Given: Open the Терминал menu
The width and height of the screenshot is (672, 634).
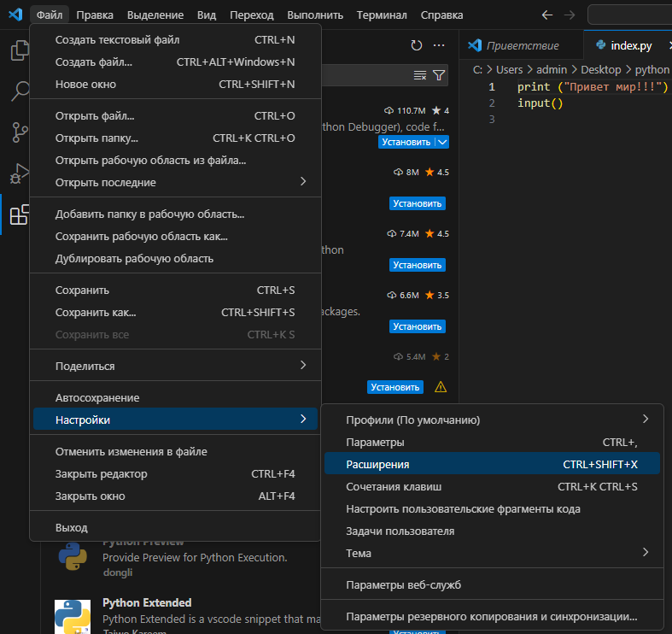Looking at the screenshot, I should (x=382, y=15).
